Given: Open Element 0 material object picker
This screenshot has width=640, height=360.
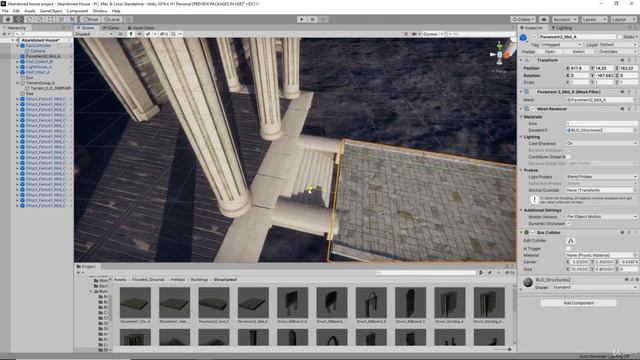Looking at the screenshot, I should point(635,130).
